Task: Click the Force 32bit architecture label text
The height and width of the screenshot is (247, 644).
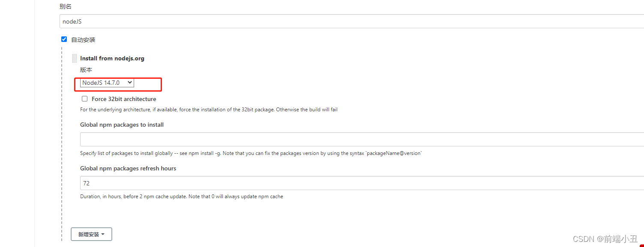Action: tap(124, 99)
